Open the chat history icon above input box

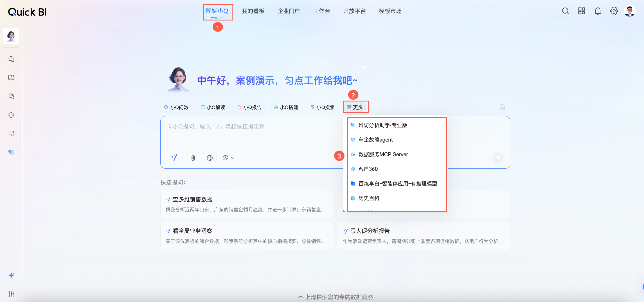502,107
